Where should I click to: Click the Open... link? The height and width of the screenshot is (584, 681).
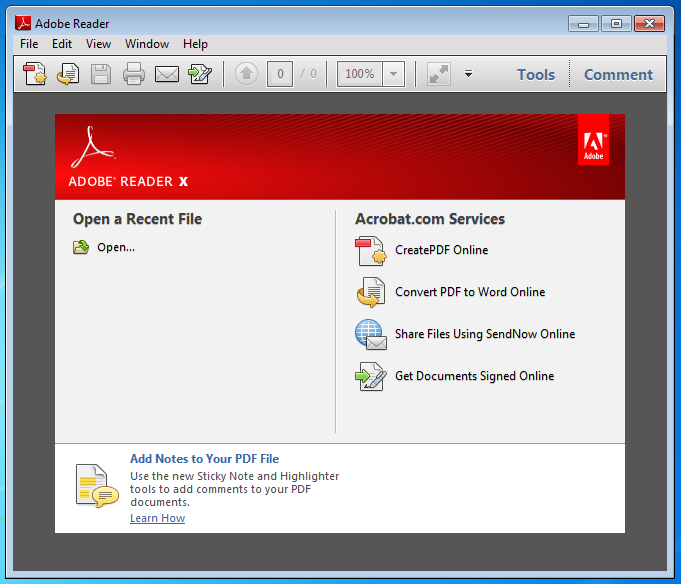(x=116, y=247)
